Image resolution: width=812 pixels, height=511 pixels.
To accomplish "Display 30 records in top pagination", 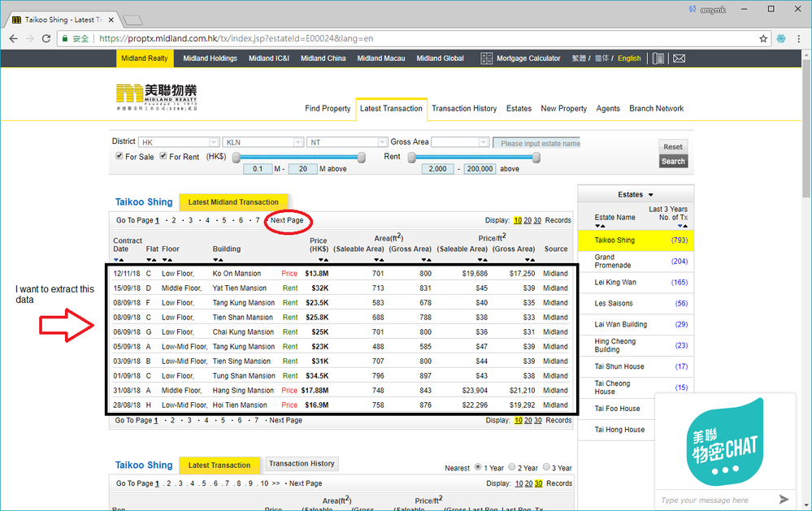I will 537,220.
